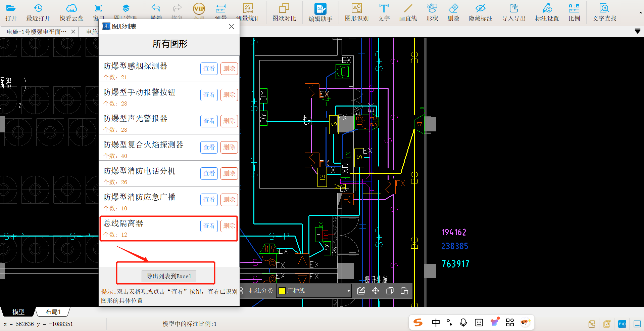View 总线隔离器 locations with 查看
The image size is (644, 331).
209,226
